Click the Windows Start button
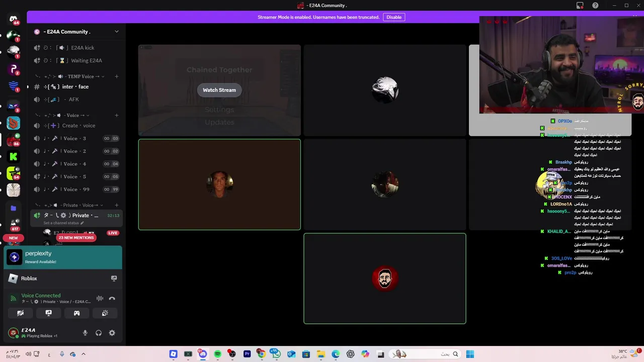The width and height of the screenshot is (644, 362). click(x=470, y=354)
